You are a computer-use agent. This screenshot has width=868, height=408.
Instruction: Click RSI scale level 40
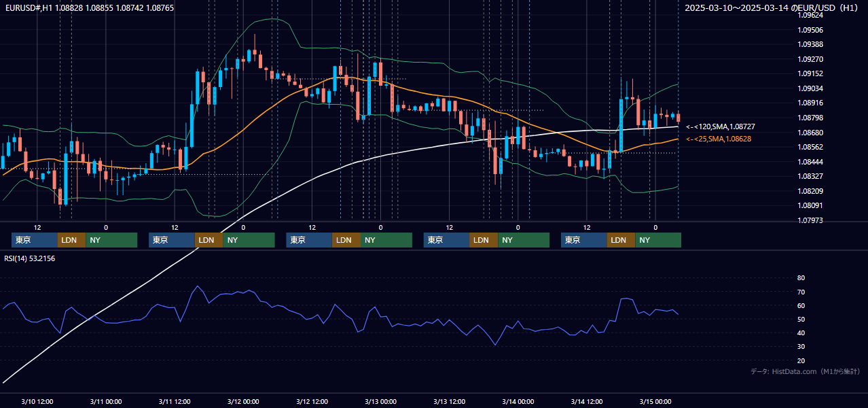pos(801,333)
